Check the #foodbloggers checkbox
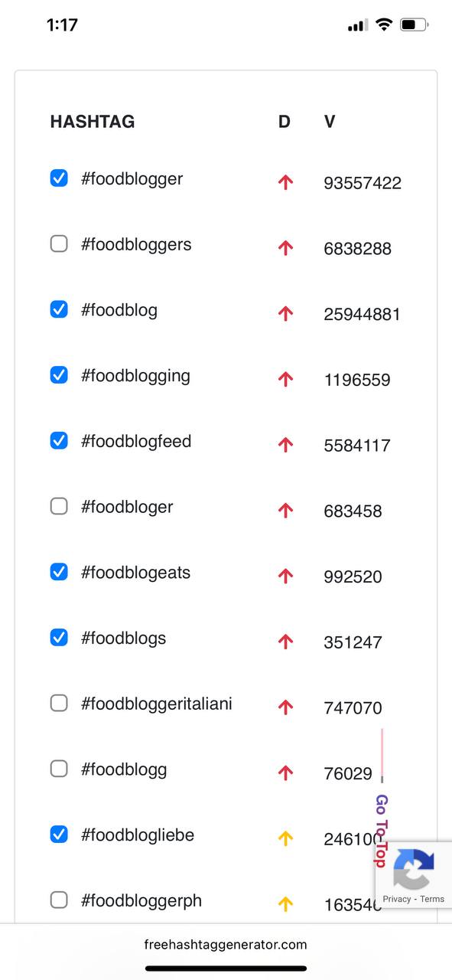The height and width of the screenshot is (980, 452). tap(59, 244)
